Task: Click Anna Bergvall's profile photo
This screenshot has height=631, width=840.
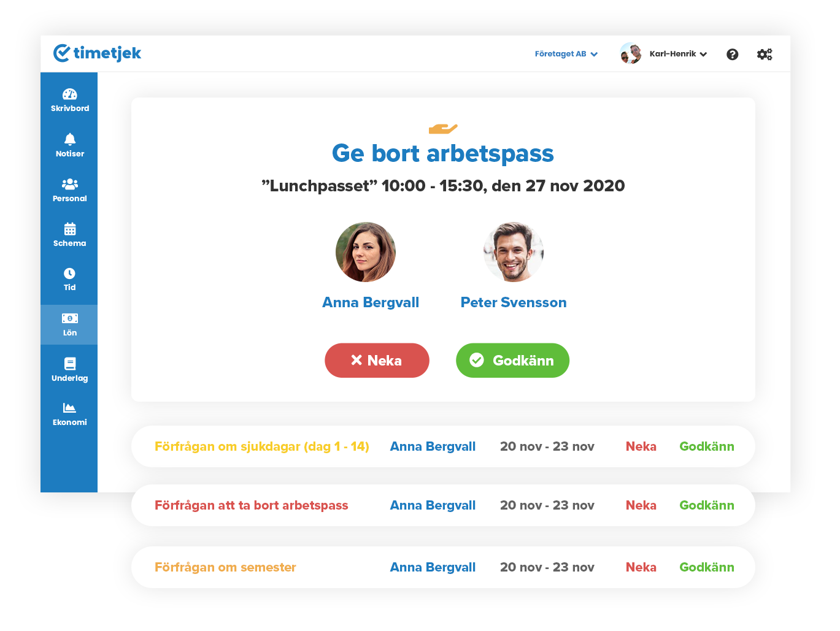Action: 366,252
